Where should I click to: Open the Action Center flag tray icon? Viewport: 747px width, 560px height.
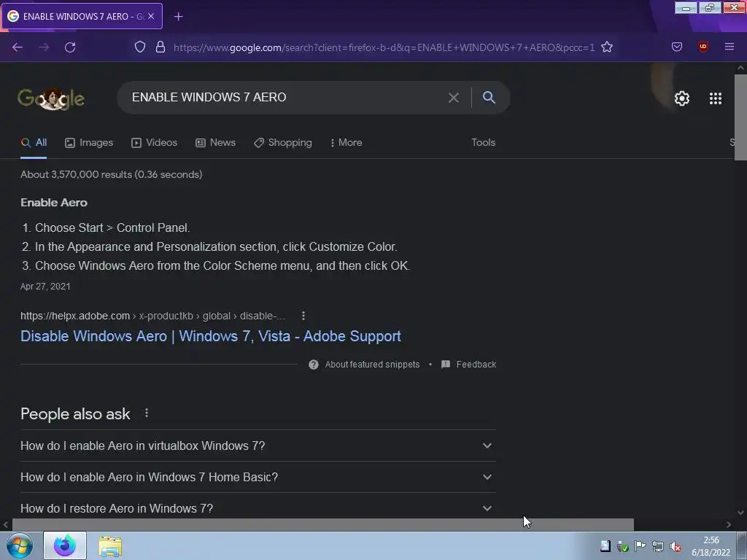pos(640,546)
